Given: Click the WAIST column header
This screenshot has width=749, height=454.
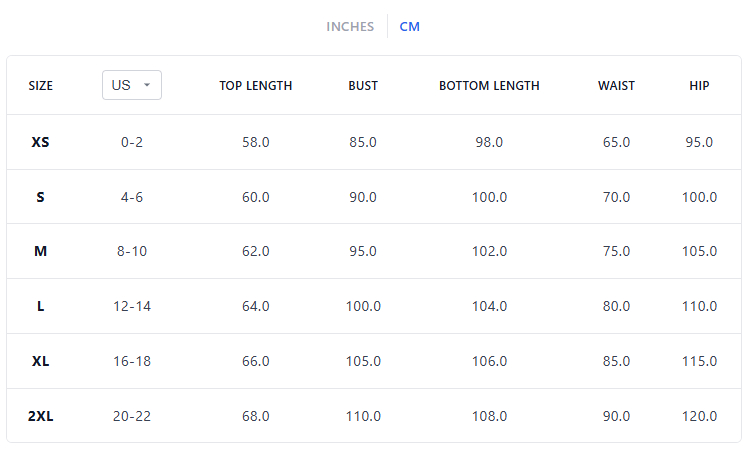Looking at the screenshot, I should 616,86.
